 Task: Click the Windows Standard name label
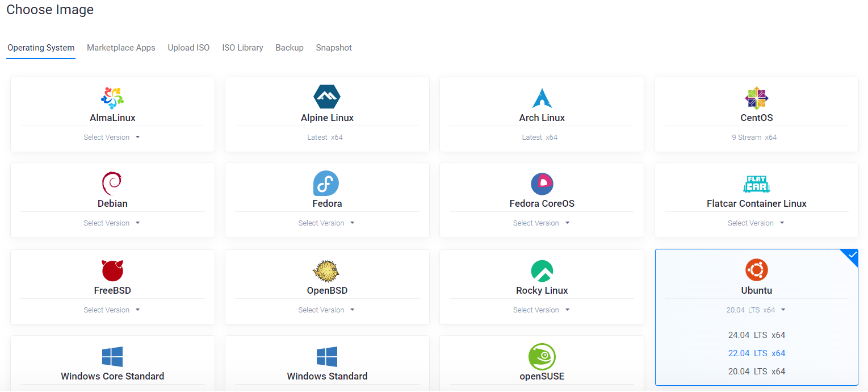pyautogui.click(x=327, y=376)
